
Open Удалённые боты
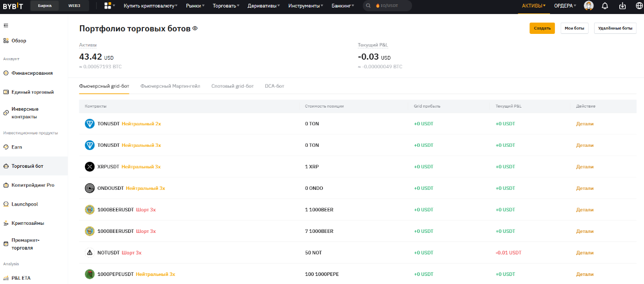point(615,29)
